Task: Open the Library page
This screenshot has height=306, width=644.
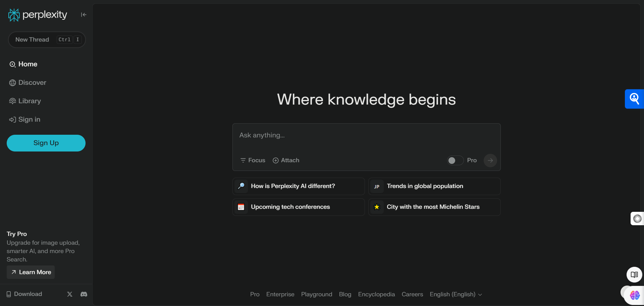Action: click(25, 101)
